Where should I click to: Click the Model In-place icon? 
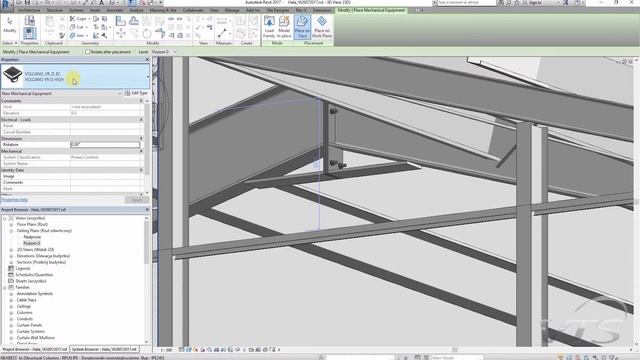[x=284, y=27]
